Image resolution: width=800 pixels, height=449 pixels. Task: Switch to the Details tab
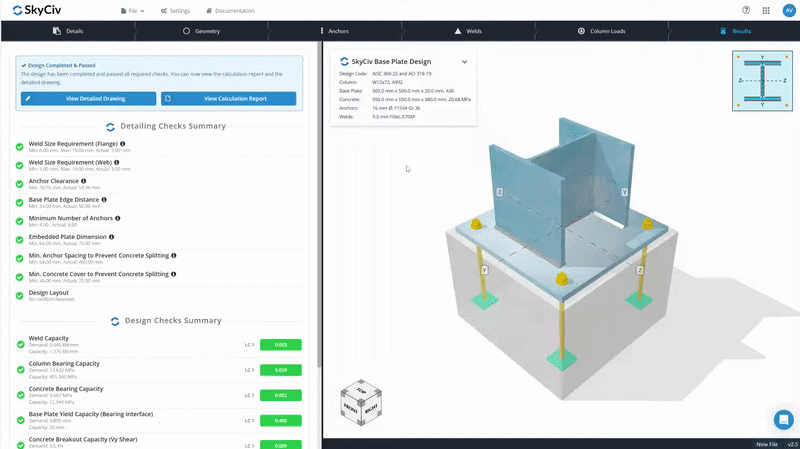click(68, 31)
